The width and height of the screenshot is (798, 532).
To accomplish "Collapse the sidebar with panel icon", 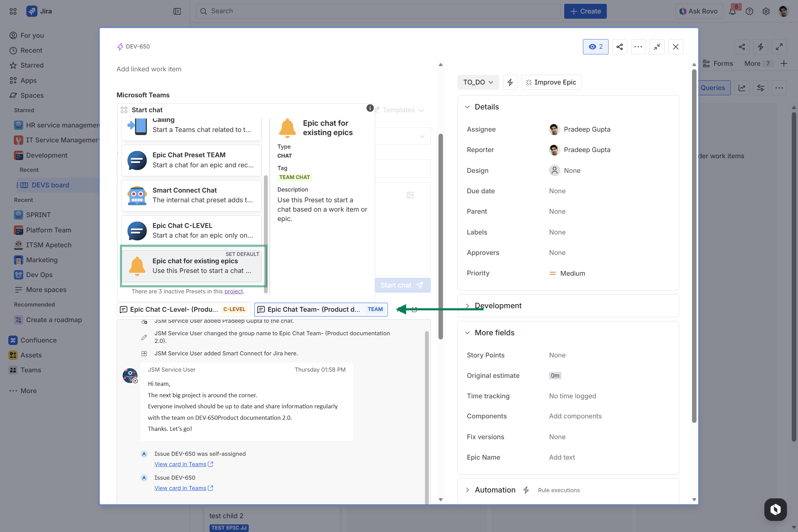I will pyautogui.click(x=177, y=11).
